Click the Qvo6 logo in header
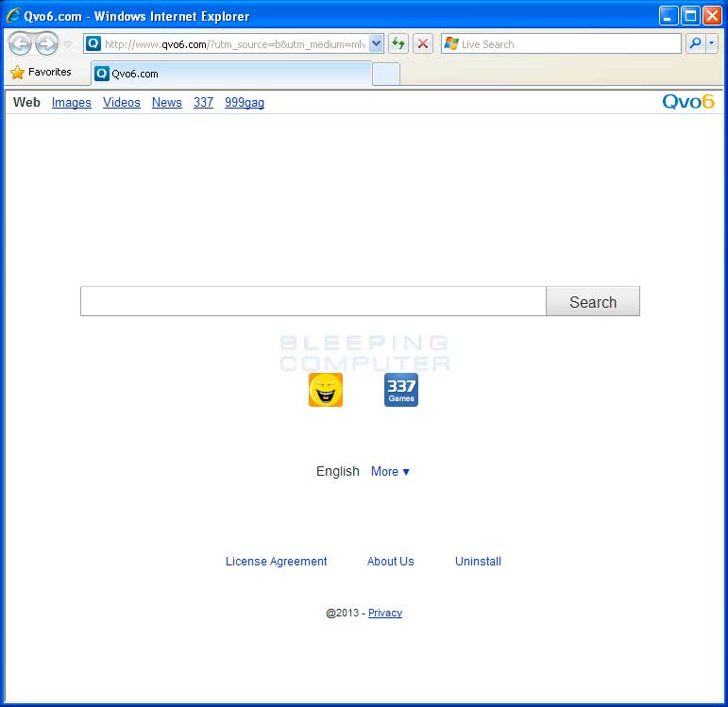 click(x=687, y=102)
